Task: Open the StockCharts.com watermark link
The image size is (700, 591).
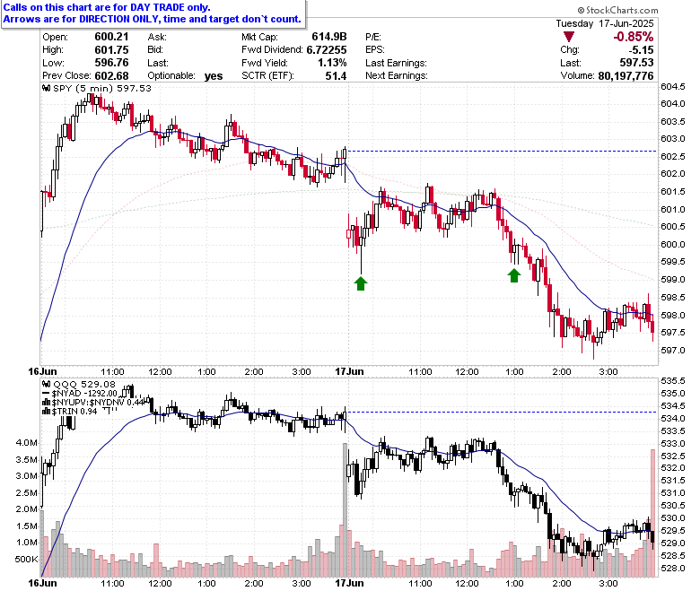Action: click(x=617, y=10)
